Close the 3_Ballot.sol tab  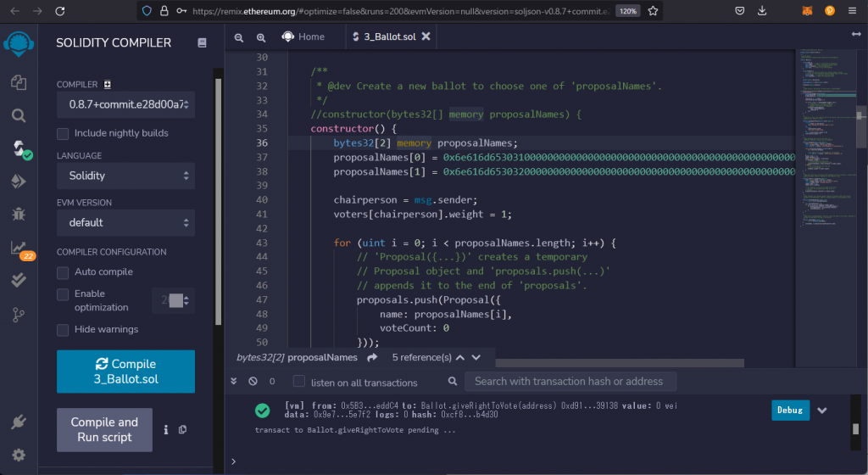click(426, 37)
